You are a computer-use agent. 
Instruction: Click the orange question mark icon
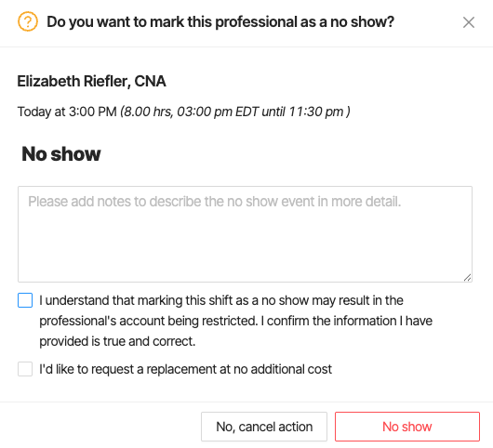[28, 21]
